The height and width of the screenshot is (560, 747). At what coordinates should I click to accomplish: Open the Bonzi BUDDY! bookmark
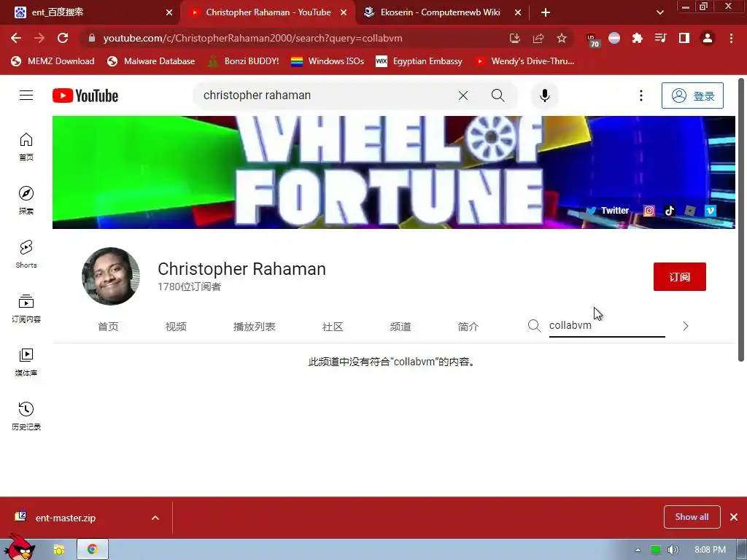(244, 61)
